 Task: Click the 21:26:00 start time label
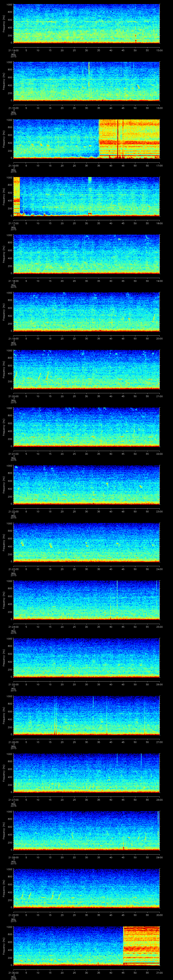[13, 742]
